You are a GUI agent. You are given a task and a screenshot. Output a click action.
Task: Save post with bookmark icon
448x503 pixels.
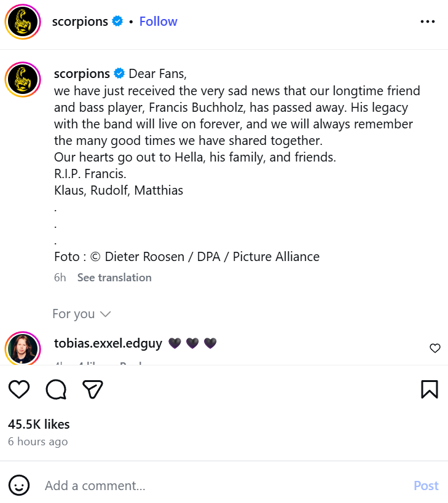click(429, 389)
